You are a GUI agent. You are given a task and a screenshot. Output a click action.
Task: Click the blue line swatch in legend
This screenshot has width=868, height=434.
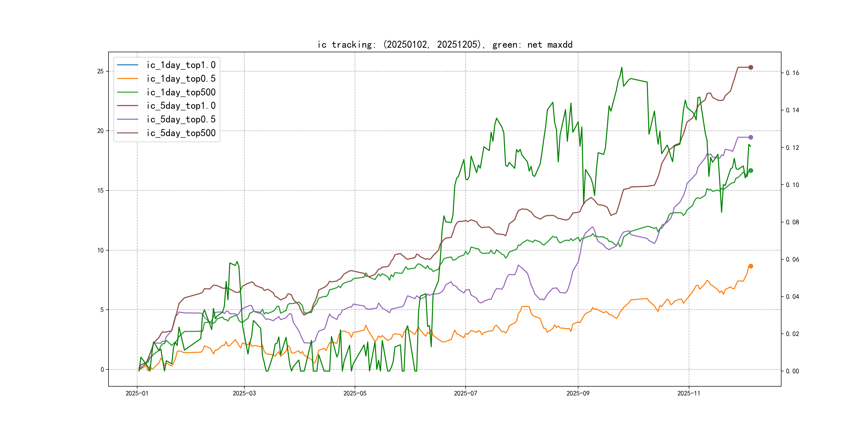[x=127, y=65]
